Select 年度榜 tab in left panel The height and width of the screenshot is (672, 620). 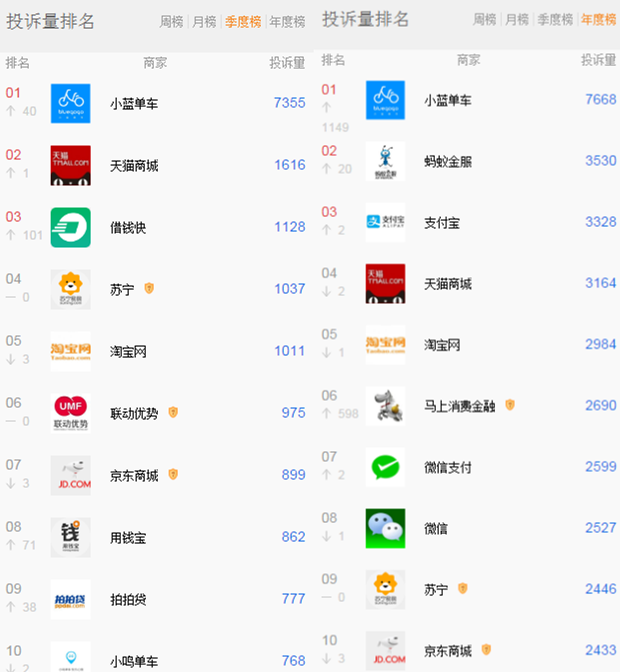tap(287, 21)
